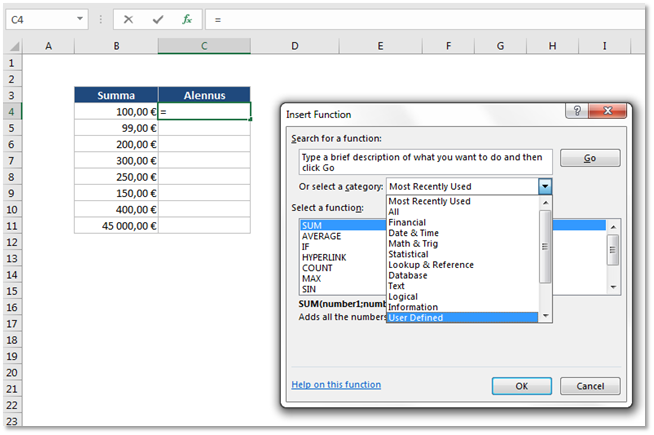654x435 pixels.
Task: Select AVERAGE in function list
Action: (x=321, y=237)
